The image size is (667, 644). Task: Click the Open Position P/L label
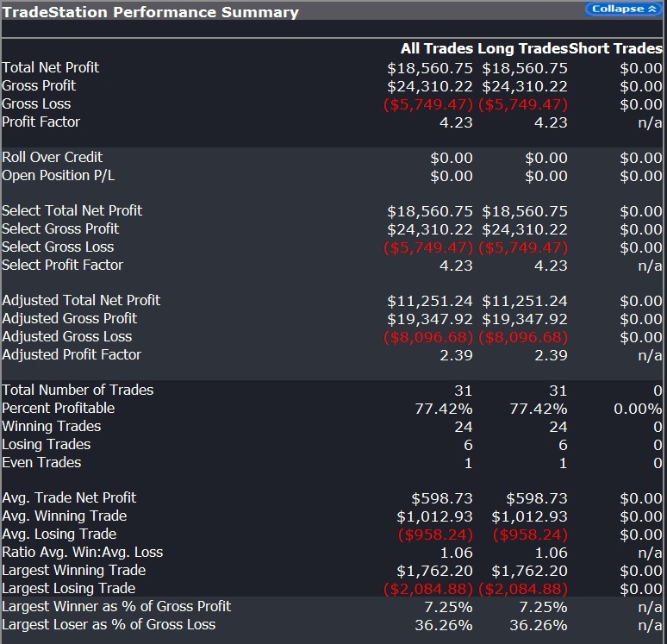point(59,175)
